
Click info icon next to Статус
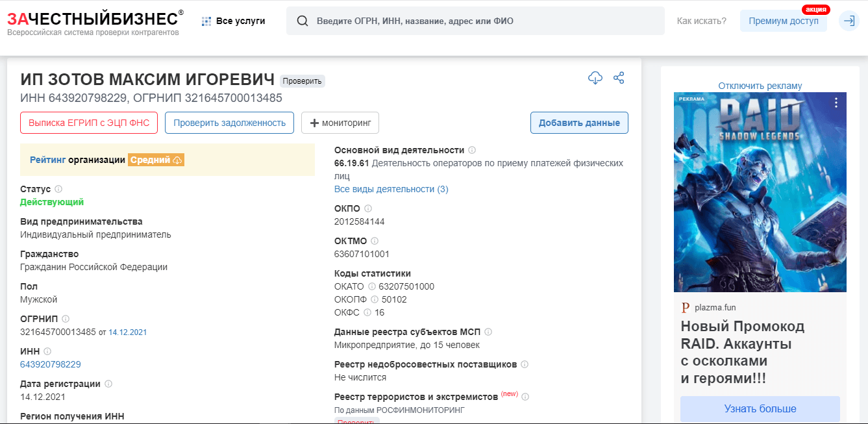[x=58, y=189]
